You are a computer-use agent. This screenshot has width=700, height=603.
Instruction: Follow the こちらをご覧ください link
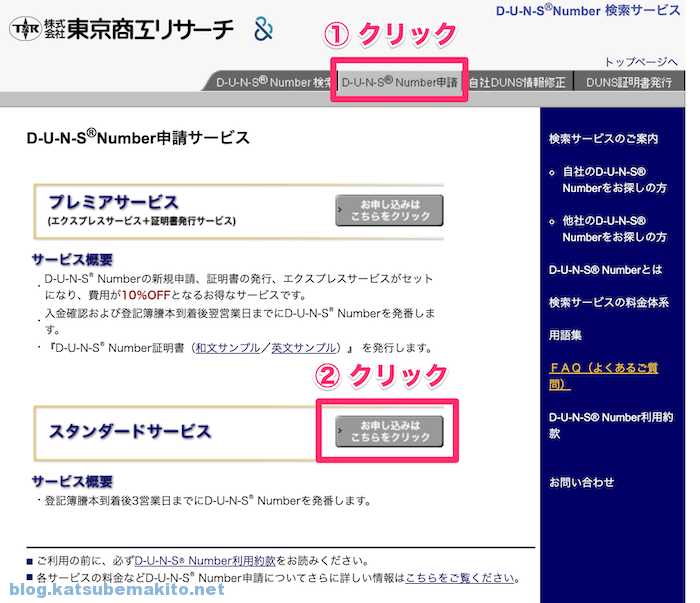(460, 578)
